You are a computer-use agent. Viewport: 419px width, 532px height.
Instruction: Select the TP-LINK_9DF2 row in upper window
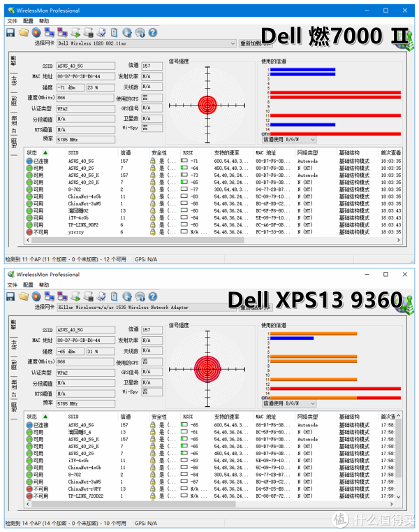coord(214,225)
